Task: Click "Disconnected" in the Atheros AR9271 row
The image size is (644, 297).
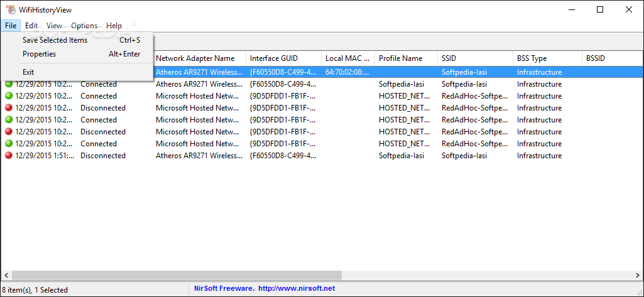Action: (x=103, y=156)
